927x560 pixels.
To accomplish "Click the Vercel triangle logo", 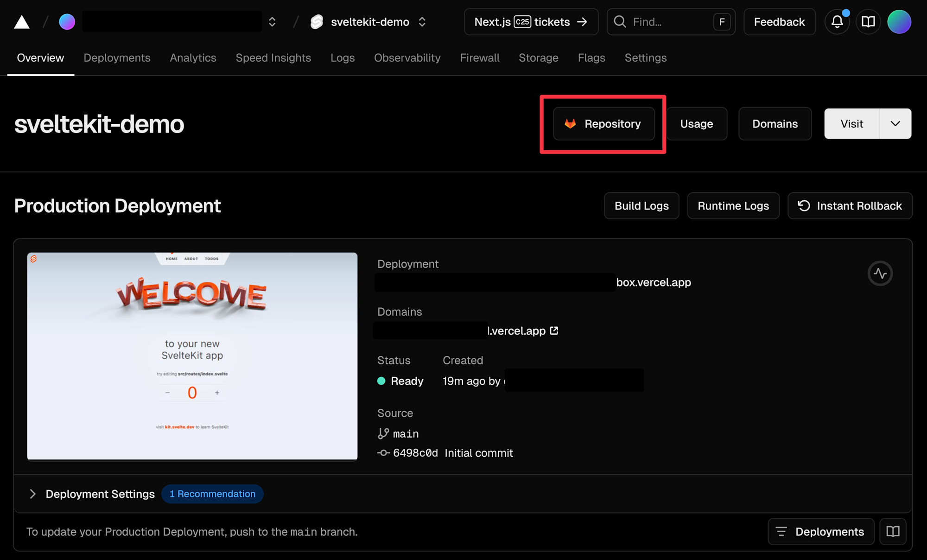I will click(x=22, y=22).
